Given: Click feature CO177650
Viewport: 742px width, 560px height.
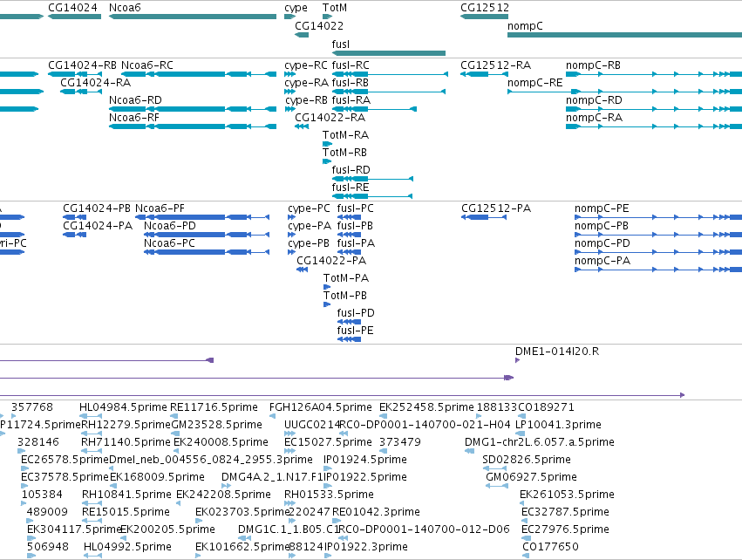Looking at the screenshot, I should click(x=527, y=556).
